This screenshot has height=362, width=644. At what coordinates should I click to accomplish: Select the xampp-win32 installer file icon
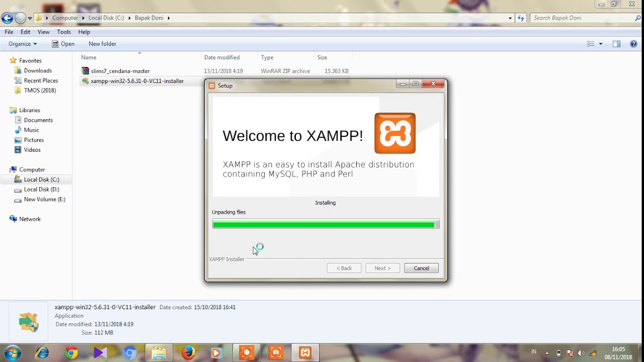coord(86,81)
